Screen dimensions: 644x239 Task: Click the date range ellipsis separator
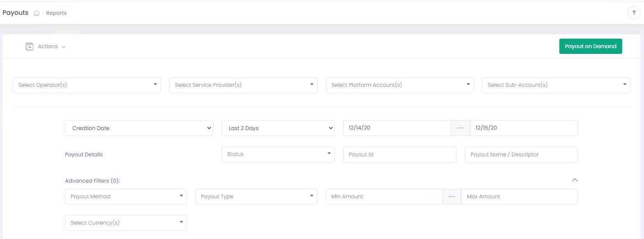coord(460,128)
